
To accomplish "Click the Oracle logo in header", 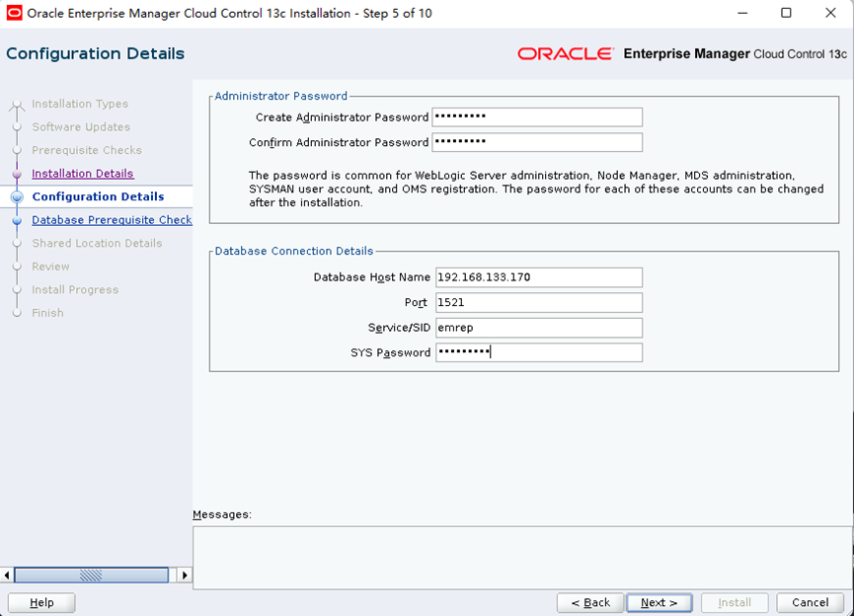I will pyautogui.click(x=566, y=53).
